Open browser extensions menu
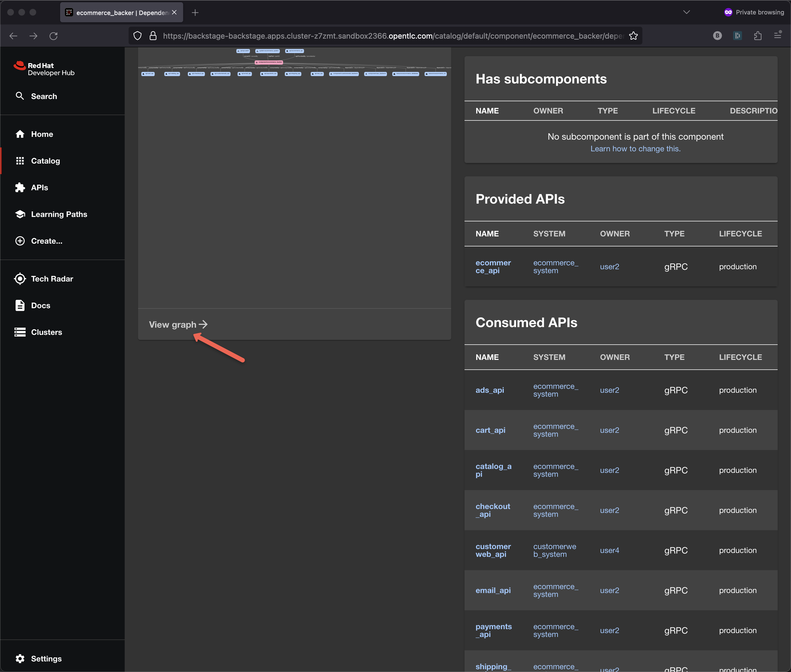 757,36
